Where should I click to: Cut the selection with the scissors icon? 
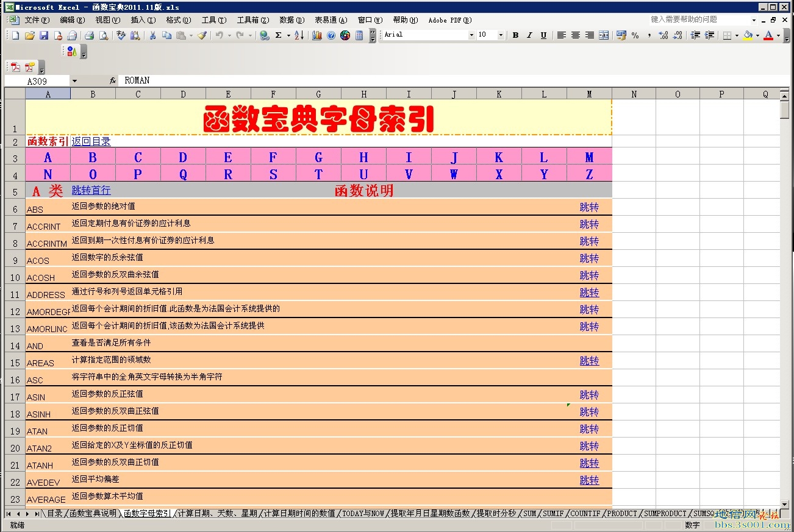pos(152,35)
